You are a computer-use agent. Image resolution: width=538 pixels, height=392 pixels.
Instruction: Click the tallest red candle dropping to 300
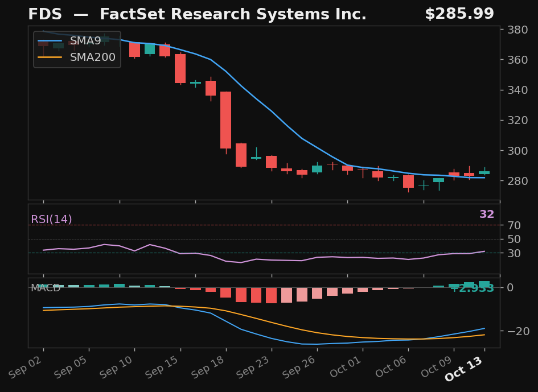coord(226,120)
